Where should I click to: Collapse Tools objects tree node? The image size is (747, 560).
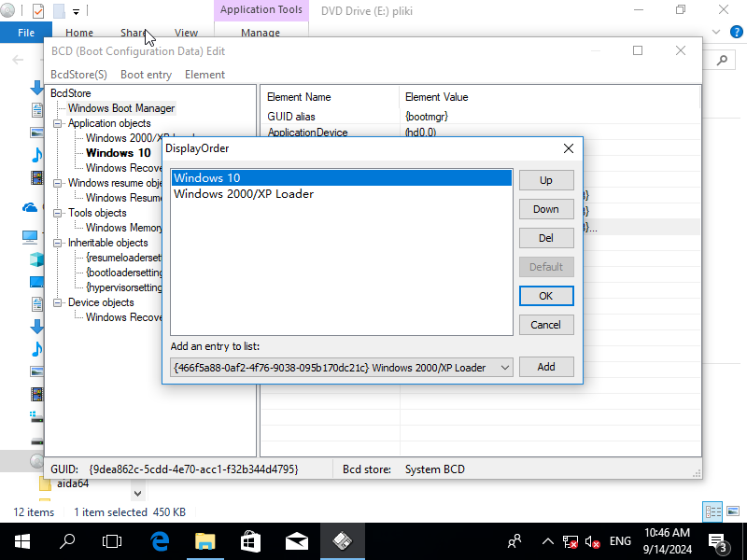pos(57,213)
